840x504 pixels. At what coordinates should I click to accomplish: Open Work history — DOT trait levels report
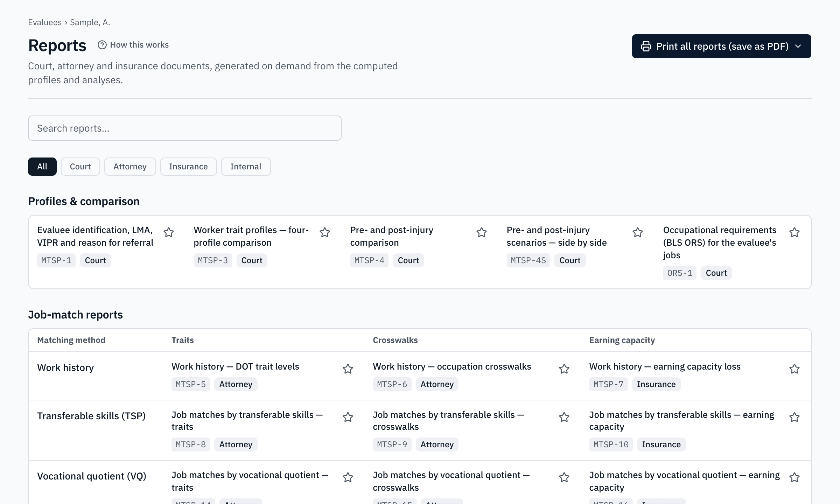click(x=235, y=366)
